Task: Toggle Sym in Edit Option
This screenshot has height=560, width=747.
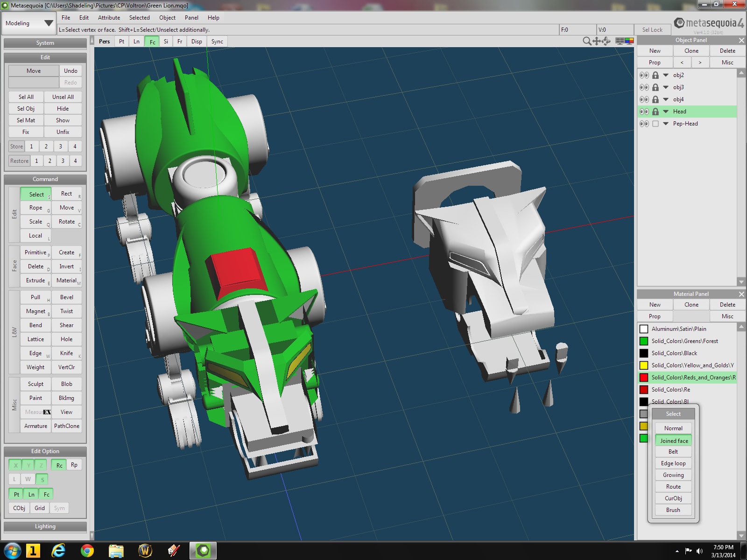Action: pos(59,508)
